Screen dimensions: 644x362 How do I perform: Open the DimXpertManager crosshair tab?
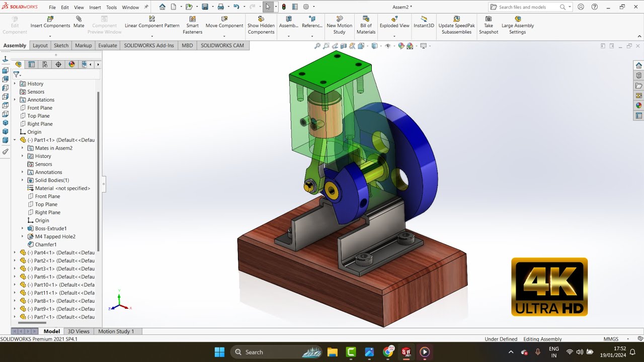[58, 64]
